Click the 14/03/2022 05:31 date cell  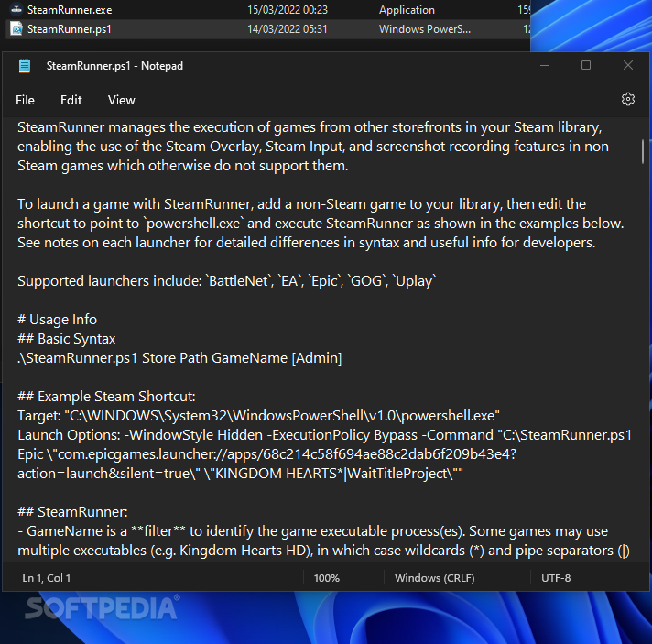tap(288, 29)
